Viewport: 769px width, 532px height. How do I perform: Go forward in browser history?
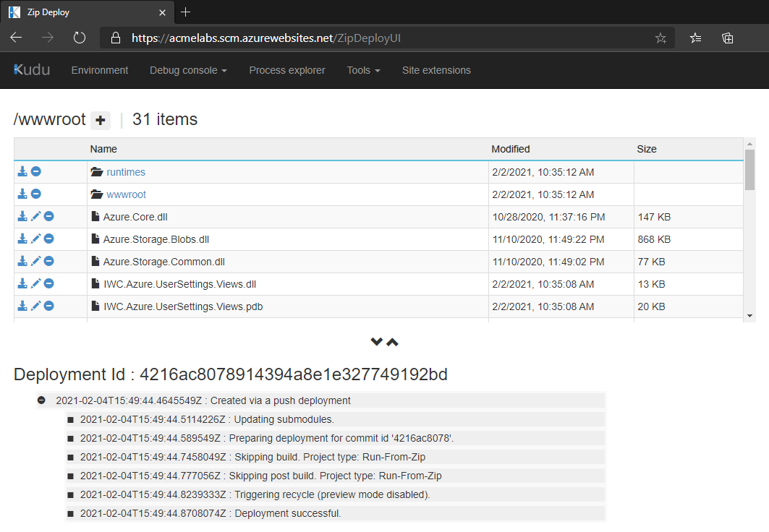[48, 38]
